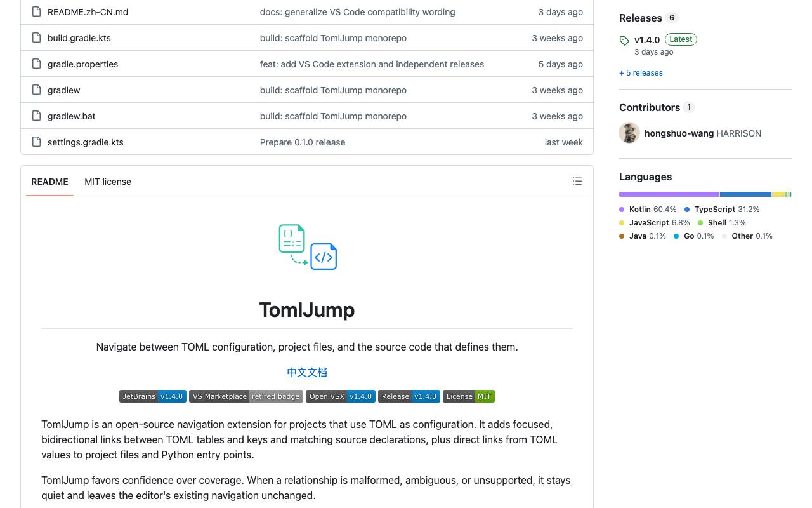The width and height of the screenshot is (812, 508).
Task: Select the JavaScript 6.8% language link
Action: point(655,223)
